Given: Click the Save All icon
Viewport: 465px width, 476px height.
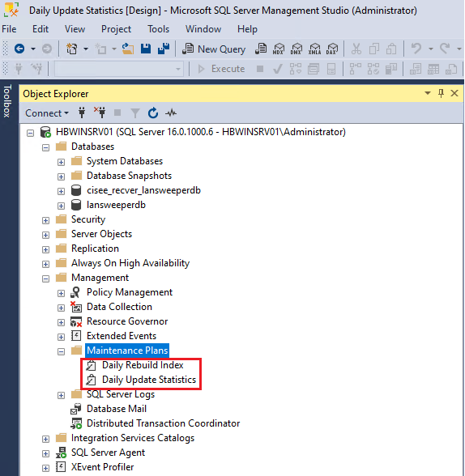Looking at the screenshot, I should [x=164, y=49].
